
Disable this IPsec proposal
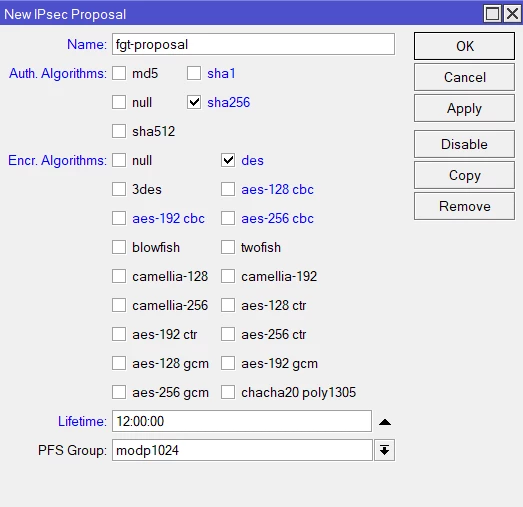[464, 144]
